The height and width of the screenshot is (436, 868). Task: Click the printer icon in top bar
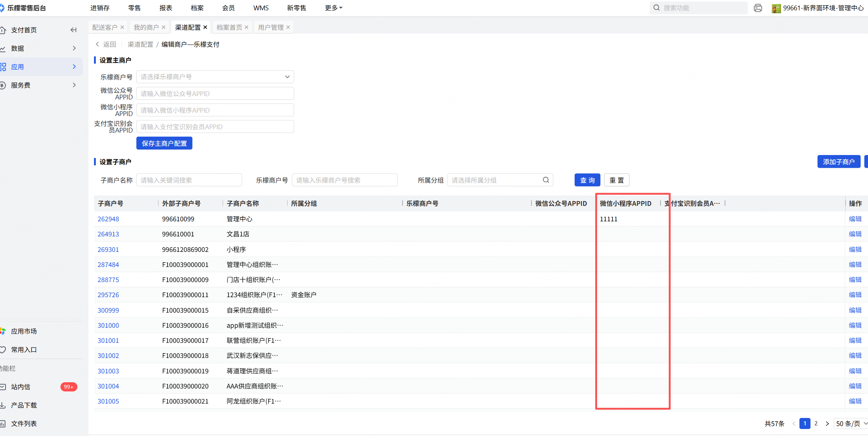pyautogui.click(x=758, y=8)
